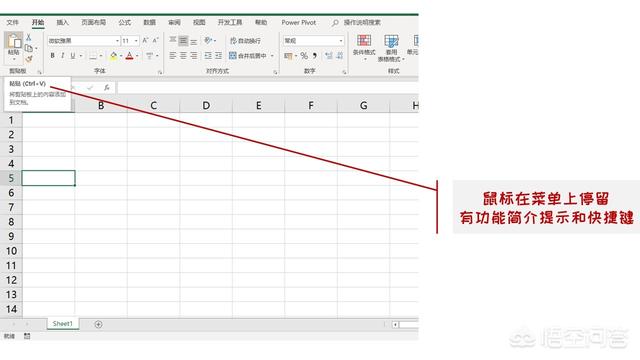640x360 pixels.
Task: Open the 文件 (File) tab
Action: tap(13, 22)
